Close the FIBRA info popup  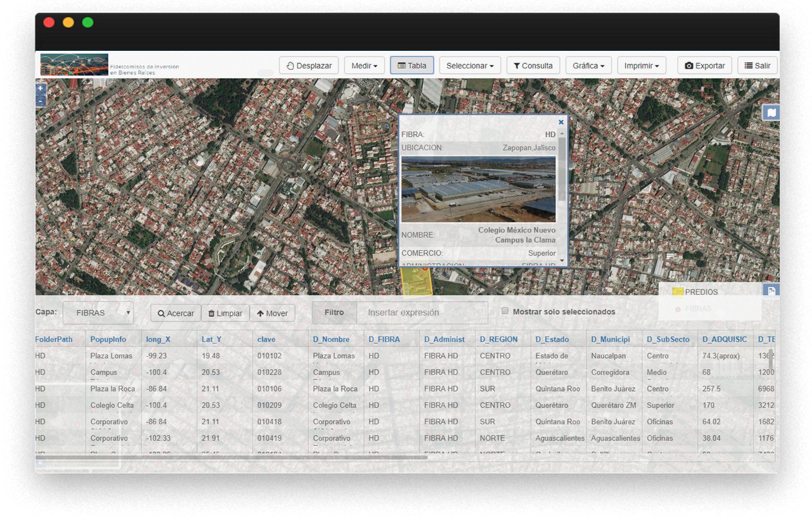pyautogui.click(x=561, y=123)
